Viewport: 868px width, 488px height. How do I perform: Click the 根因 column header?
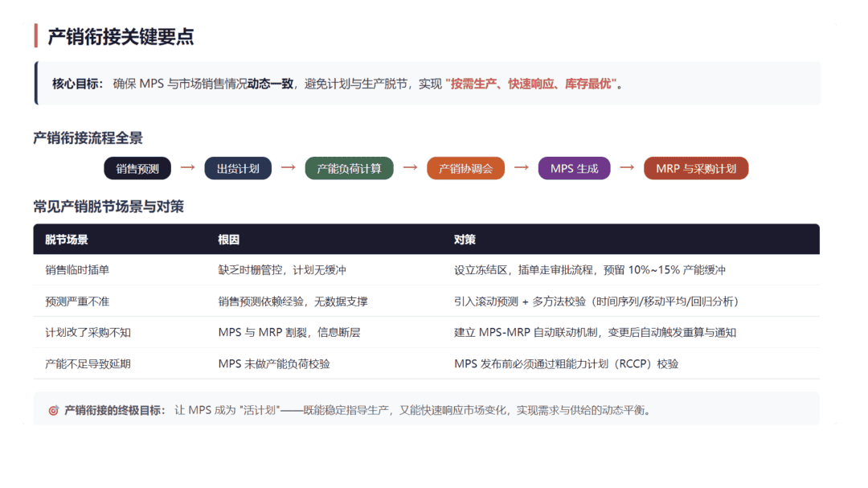pyautogui.click(x=228, y=240)
